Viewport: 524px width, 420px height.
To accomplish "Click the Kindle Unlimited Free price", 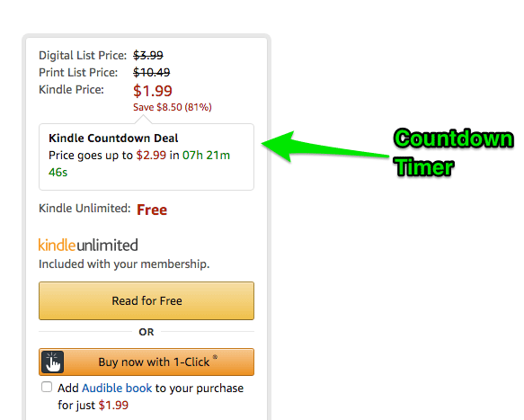I will pyautogui.click(x=152, y=210).
